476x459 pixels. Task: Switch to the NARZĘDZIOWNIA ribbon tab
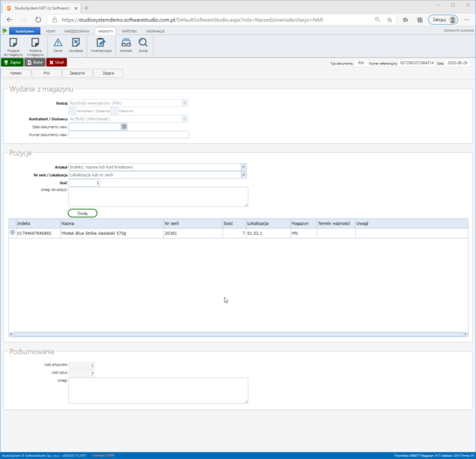coord(77,31)
